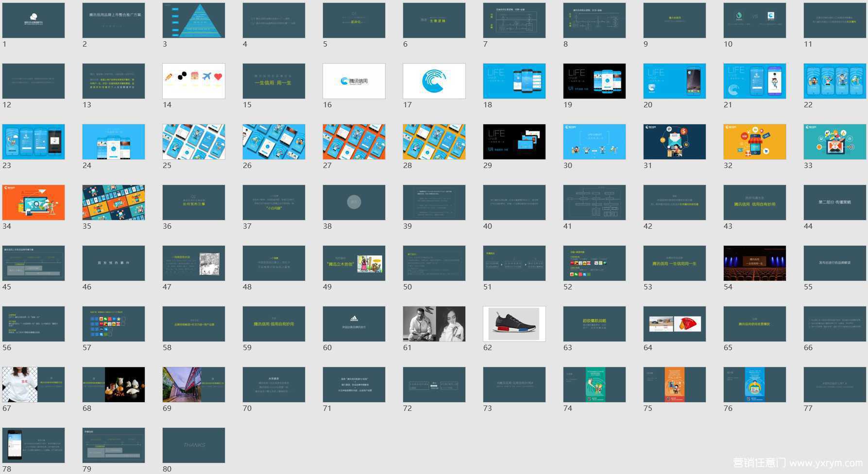Select slide 52 with app icon rows
The width and height of the screenshot is (868, 474).
click(595, 263)
